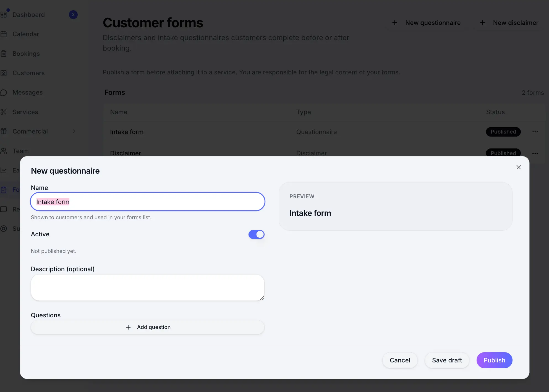This screenshot has height=392, width=549.
Task: Click the Type column header
Action: point(304,112)
